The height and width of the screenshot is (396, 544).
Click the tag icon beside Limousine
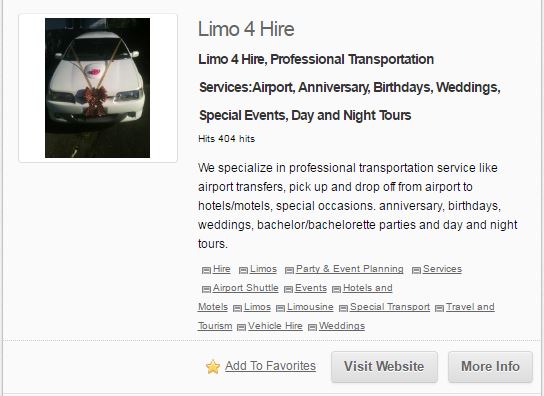point(280,308)
